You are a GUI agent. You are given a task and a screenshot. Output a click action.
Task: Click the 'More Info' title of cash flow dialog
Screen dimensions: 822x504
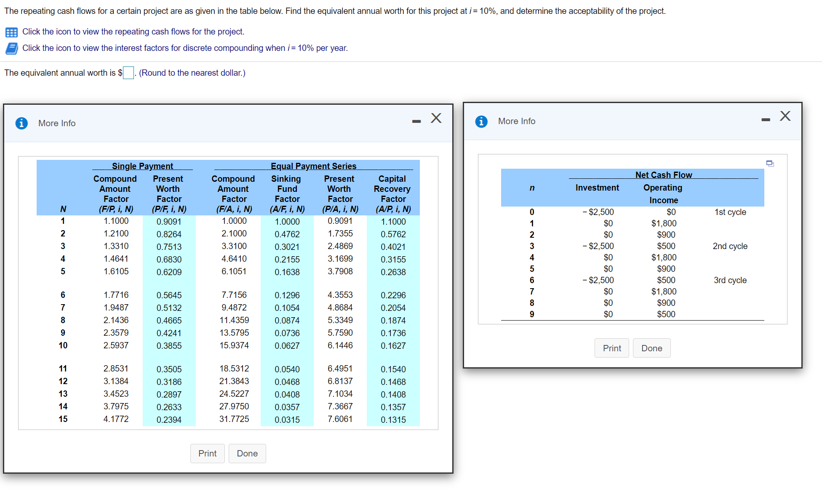point(517,121)
